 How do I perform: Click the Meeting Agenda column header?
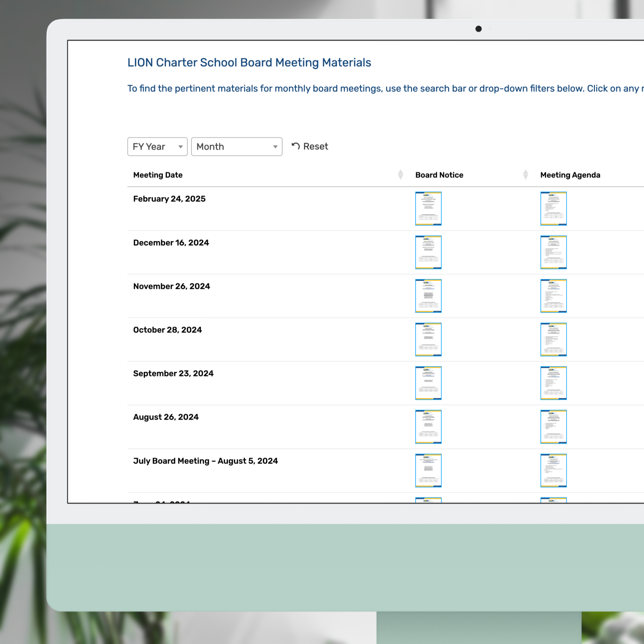coord(570,175)
